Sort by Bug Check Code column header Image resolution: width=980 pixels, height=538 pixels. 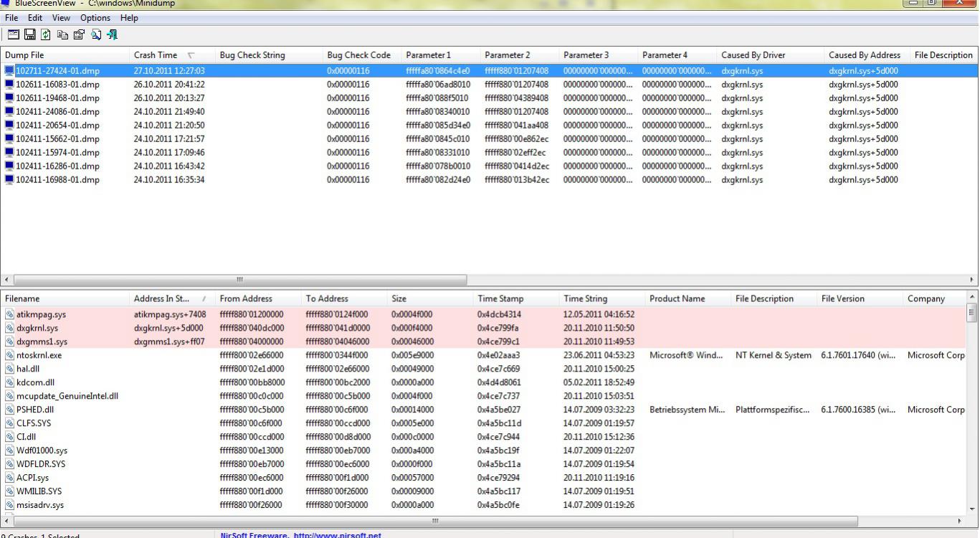click(x=362, y=55)
